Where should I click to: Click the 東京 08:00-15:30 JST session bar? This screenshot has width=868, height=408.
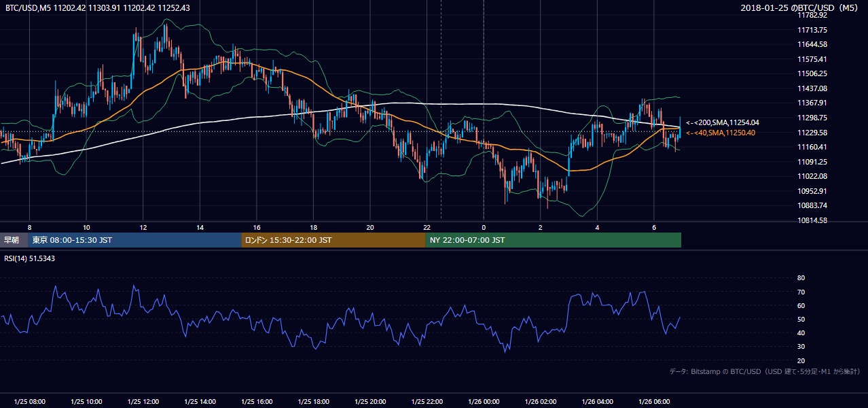(x=134, y=240)
